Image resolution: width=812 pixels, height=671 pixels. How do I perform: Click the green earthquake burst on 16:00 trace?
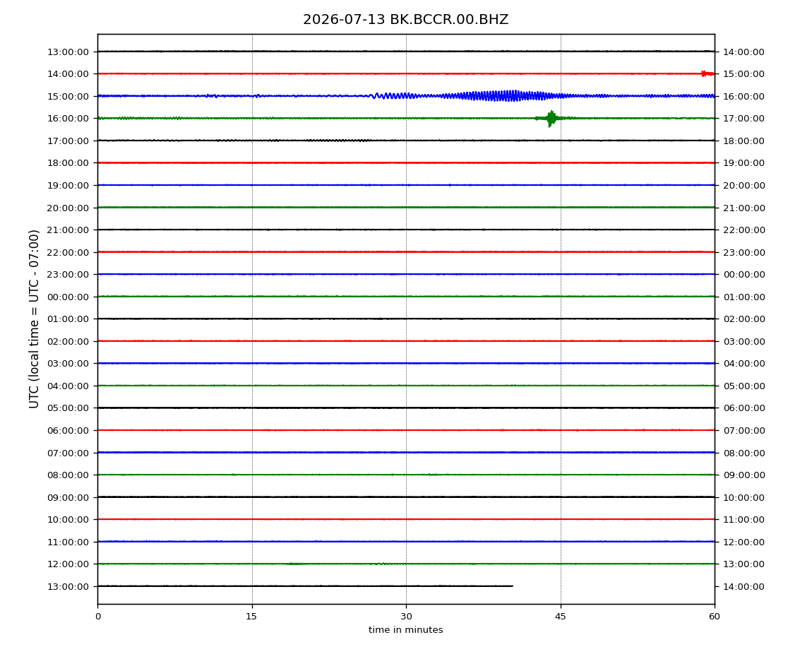(551, 119)
